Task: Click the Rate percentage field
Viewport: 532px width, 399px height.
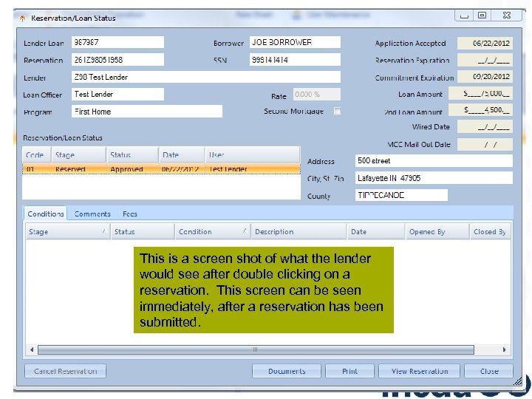Action: tap(316, 95)
